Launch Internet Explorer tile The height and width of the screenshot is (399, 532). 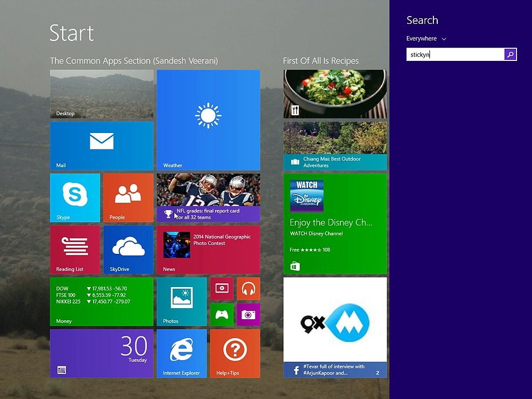tap(182, 354)
